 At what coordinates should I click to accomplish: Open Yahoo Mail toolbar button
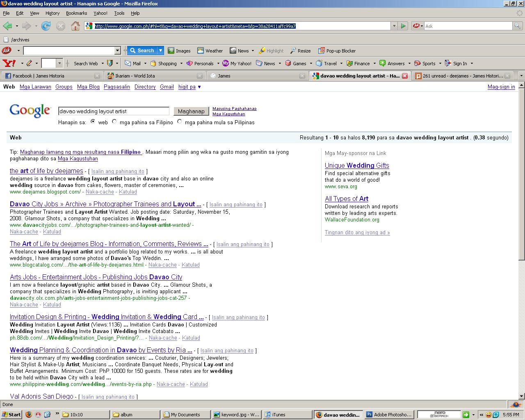[133, 64]
